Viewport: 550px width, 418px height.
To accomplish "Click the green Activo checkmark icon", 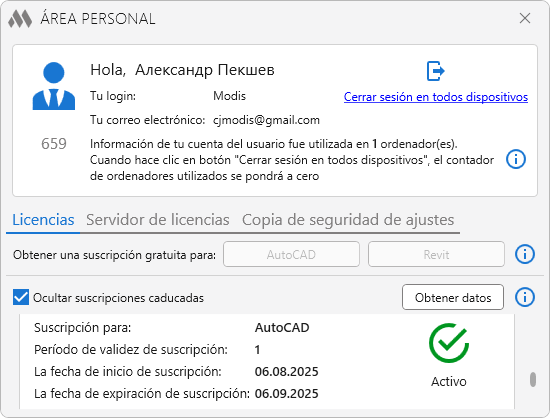I will (x=449, y=343).
